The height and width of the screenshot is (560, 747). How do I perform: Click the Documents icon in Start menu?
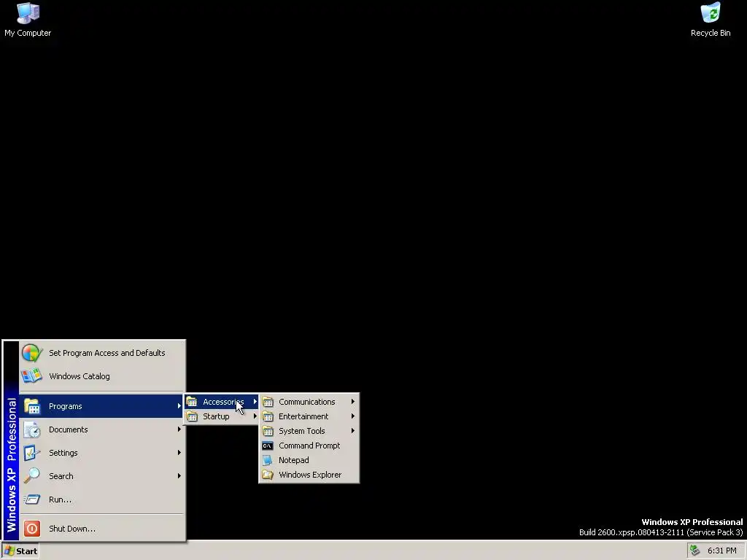(32, 429)
